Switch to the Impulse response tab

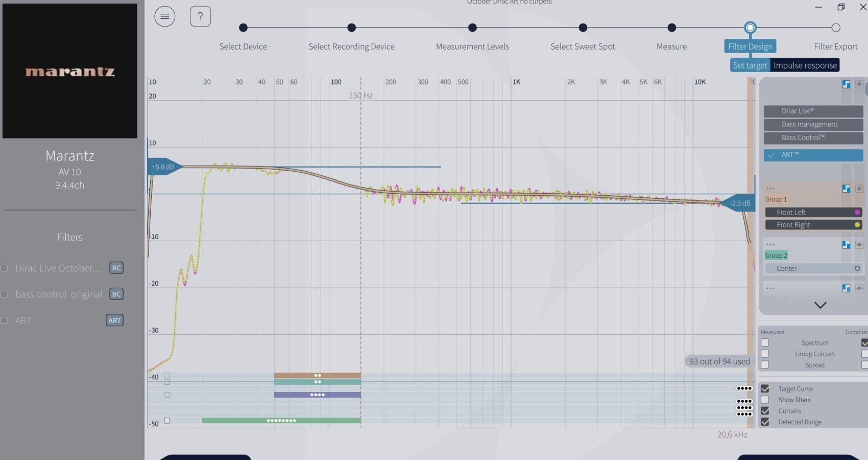coord(805,65)
